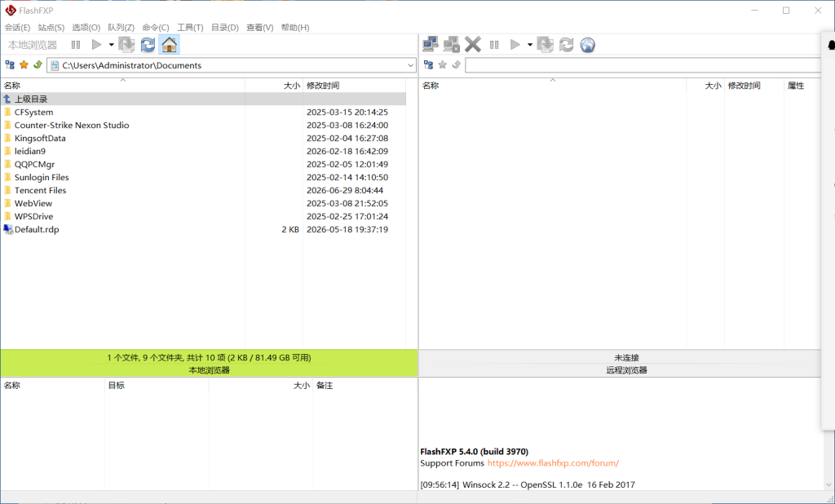The width and height of the screenshot is (835, 504).
Task: Open the local play button dropdown arrow
Action: pos(111,45)
